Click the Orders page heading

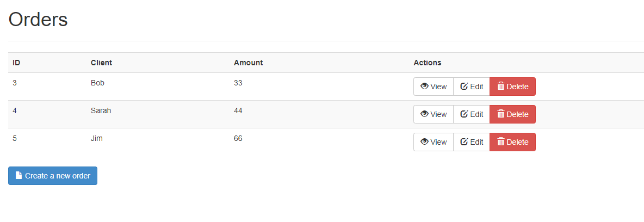click(38, 20)
